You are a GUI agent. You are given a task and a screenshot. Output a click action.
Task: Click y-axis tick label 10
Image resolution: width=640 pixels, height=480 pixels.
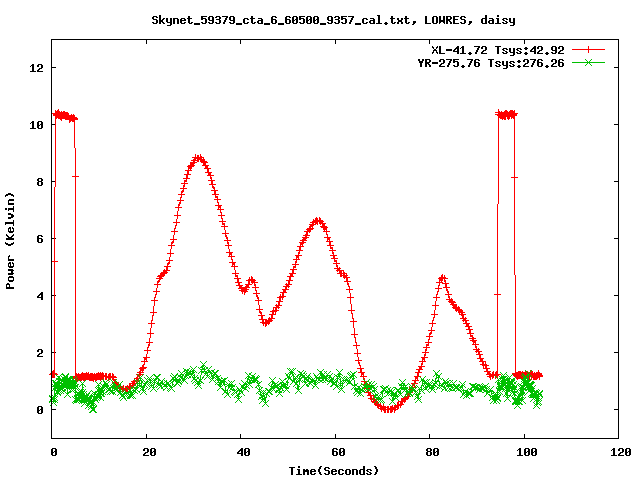(x=37, y=125)
